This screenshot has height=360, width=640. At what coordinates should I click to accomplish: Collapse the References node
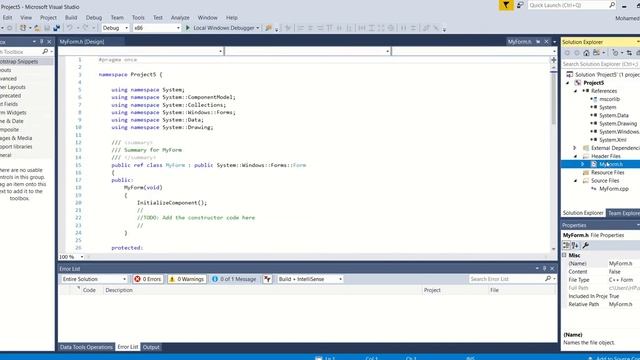(x=576, y=91)
